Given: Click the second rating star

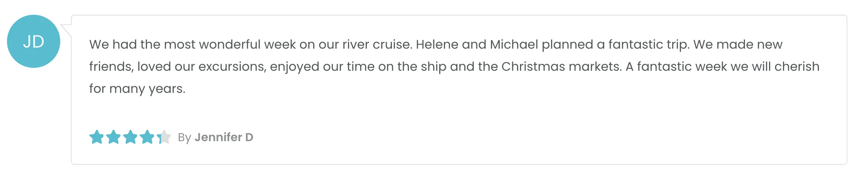Looking at the screenshot, I should coord(113,137).
